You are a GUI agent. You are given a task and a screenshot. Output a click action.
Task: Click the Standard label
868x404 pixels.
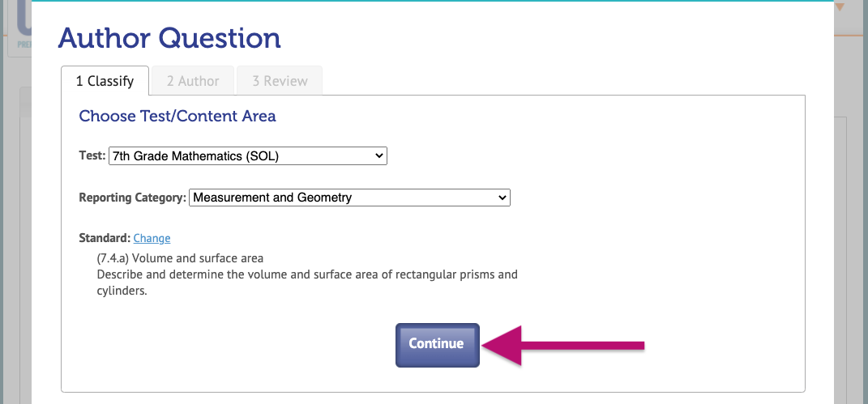point(105,238)
